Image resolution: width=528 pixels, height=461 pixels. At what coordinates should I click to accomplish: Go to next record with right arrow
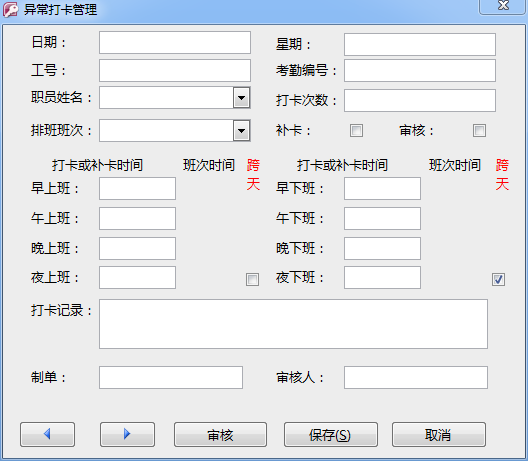tap(127, 434)
